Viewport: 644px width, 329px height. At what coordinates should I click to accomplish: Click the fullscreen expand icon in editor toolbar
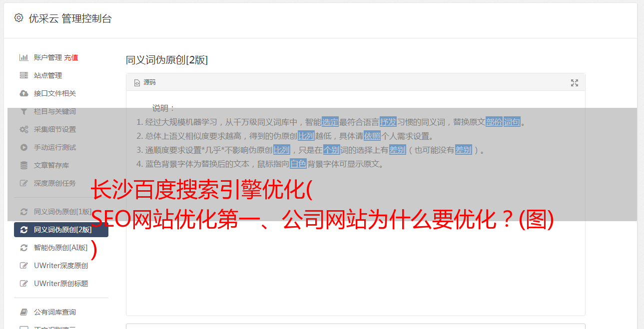click(575, 83)
